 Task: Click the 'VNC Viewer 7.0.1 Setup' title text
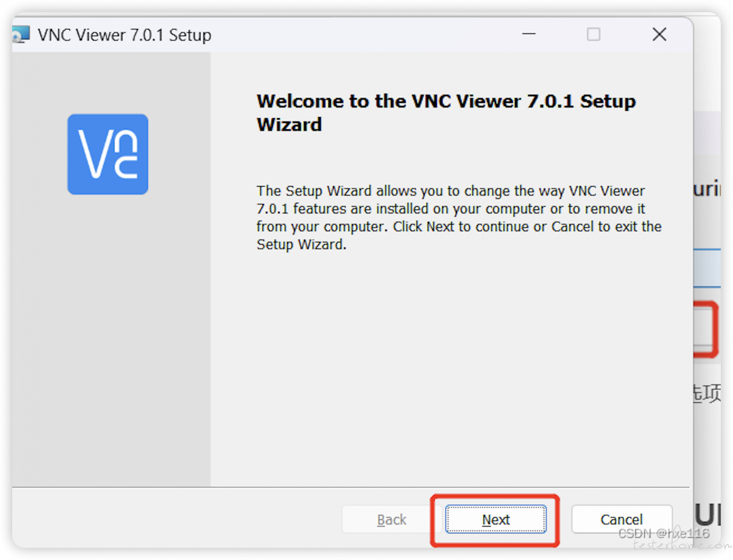coord(124,35)
